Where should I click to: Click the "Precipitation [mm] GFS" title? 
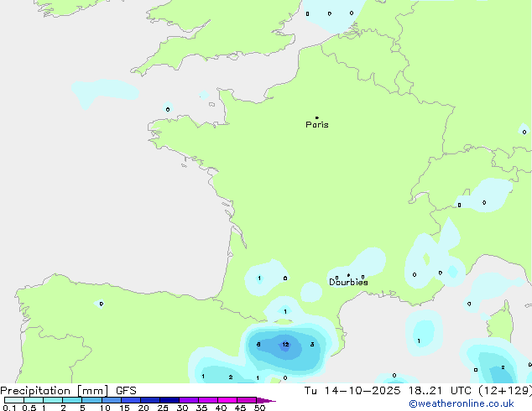68,391
